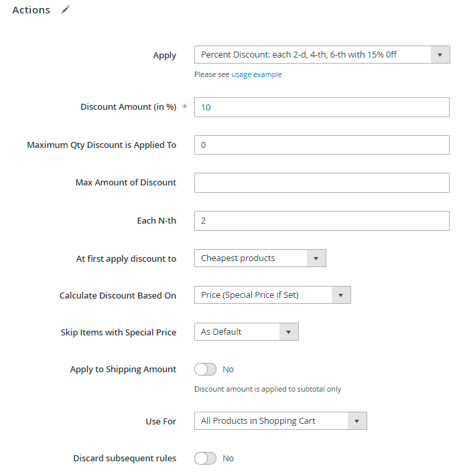Open the usage example link

pyautogui.click(x=257, y=75)
